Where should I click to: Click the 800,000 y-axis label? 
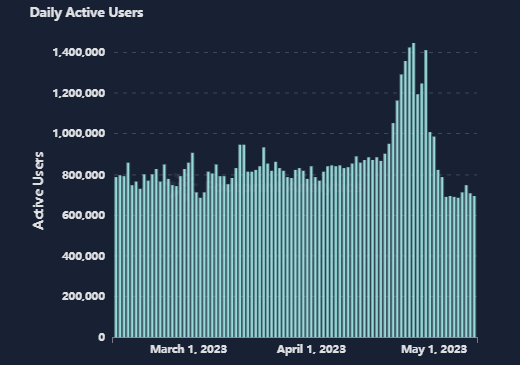click(x=83, y=175)
